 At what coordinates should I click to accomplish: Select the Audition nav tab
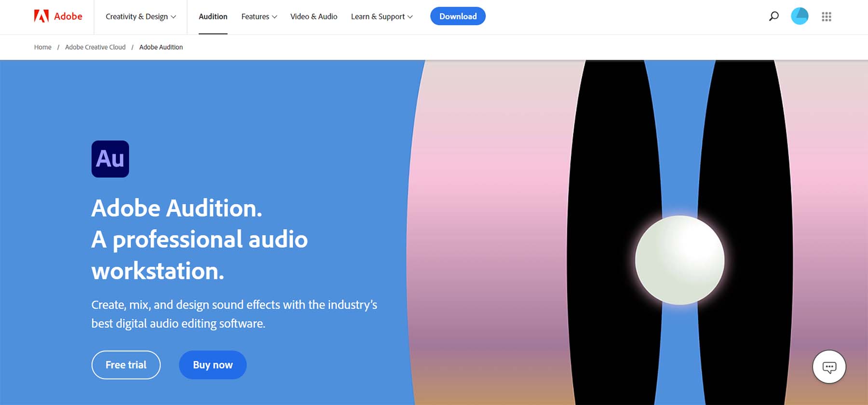pyautogui.click(x=213, y=16)
